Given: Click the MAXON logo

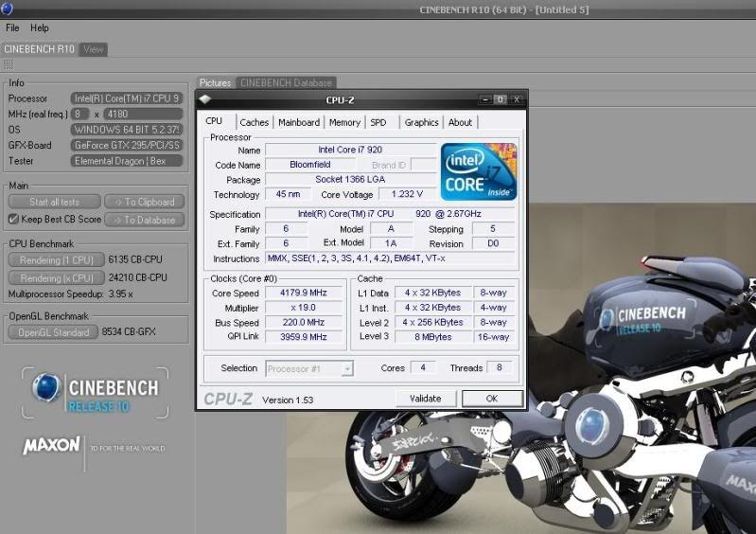Looking at the screenshot, I should pos(52,445).
